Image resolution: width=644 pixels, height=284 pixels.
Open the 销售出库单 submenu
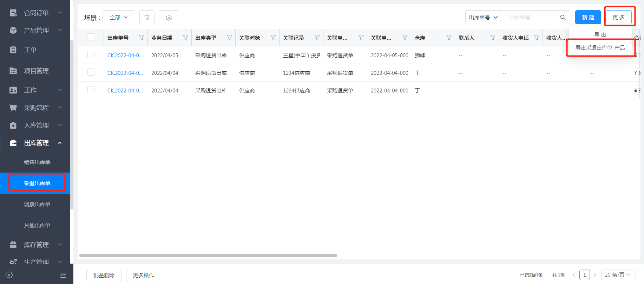pos(37,162)
